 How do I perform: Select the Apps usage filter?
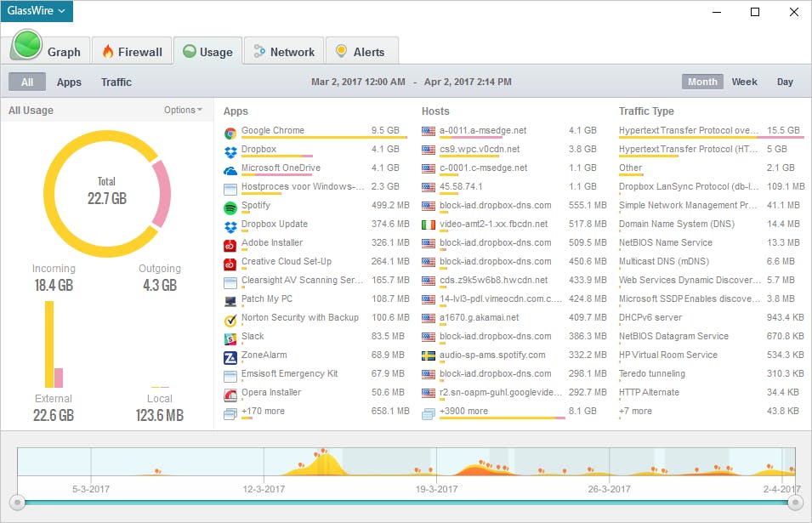point(69,82)
